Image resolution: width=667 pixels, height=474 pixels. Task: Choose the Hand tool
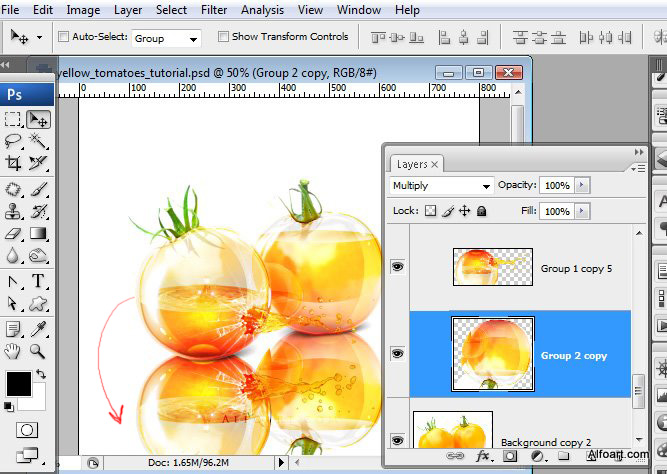(x=14, y=350)
